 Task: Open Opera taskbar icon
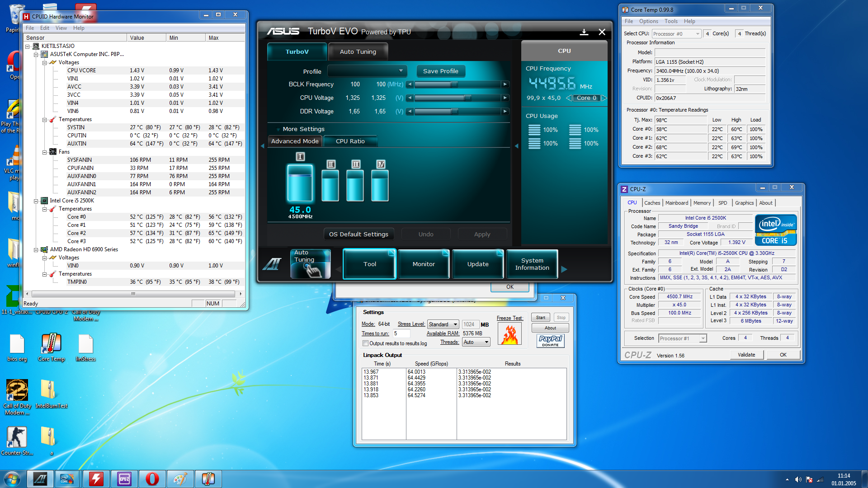click(152, 479)
